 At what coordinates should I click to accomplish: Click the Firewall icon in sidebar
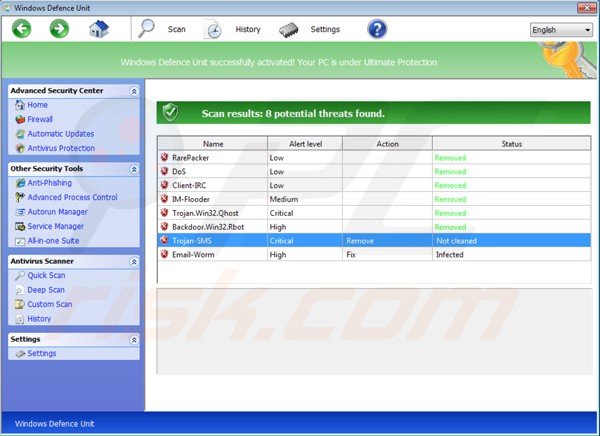(20, 119)
